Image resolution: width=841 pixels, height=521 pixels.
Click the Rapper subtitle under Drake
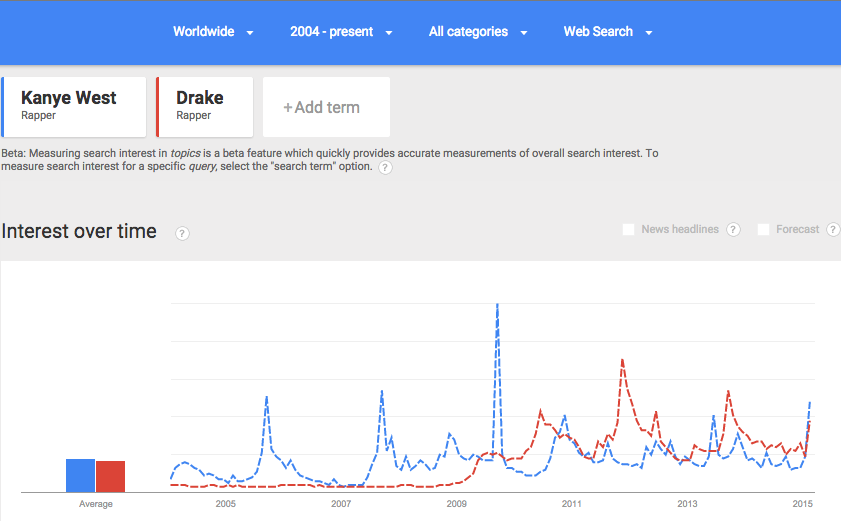point(194,115)
